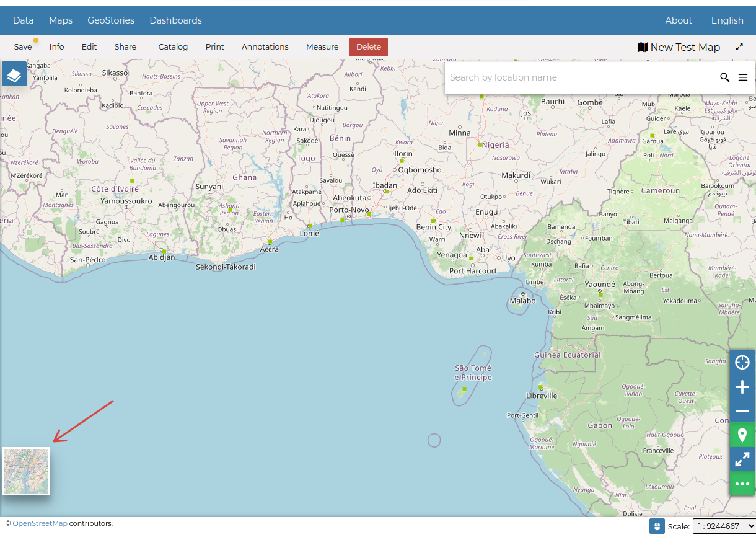756x540 pixels.
Task: Open the English language selector
Action: pos(727,20)
